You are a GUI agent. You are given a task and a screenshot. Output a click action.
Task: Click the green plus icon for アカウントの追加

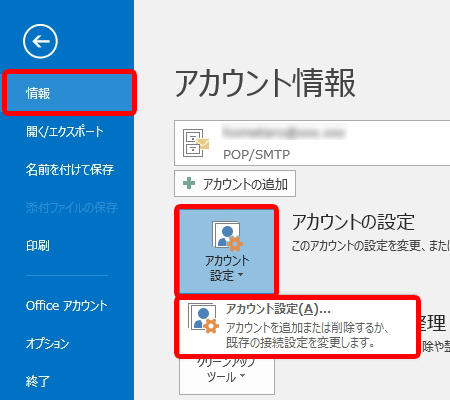[189, 183]
